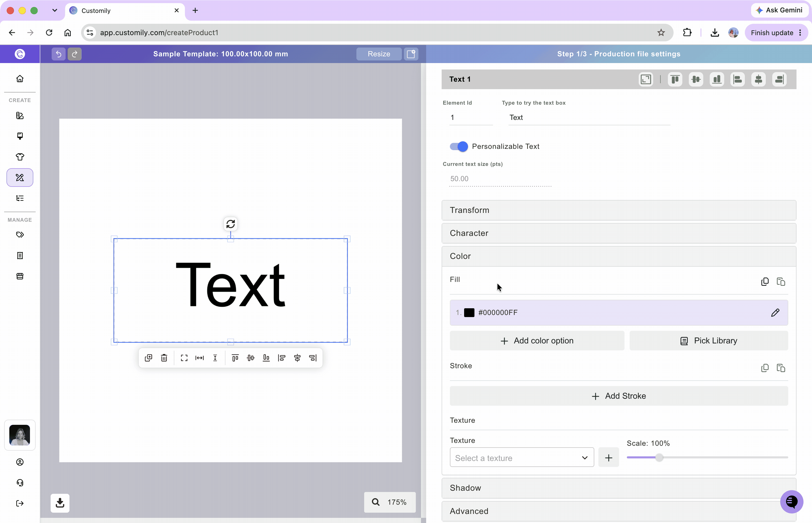
Task: Click the texture Scale slider handle
Action: point(659,457)
